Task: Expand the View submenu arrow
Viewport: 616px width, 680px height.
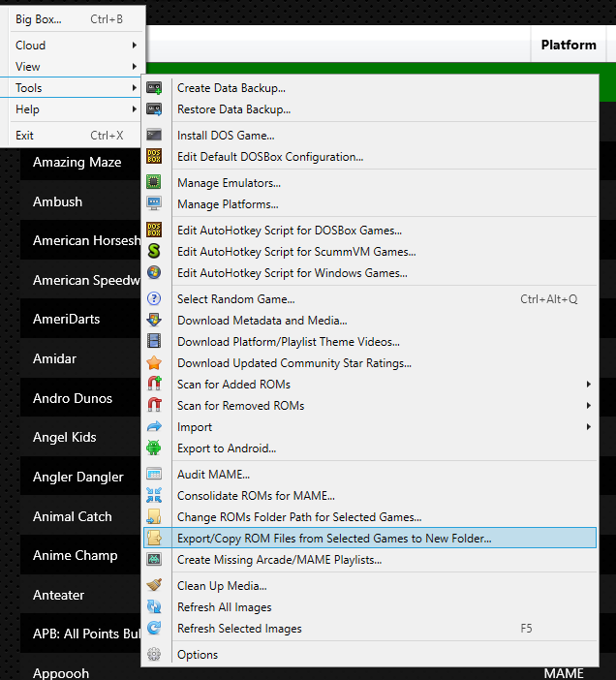Action: click(x=135, y=66)
